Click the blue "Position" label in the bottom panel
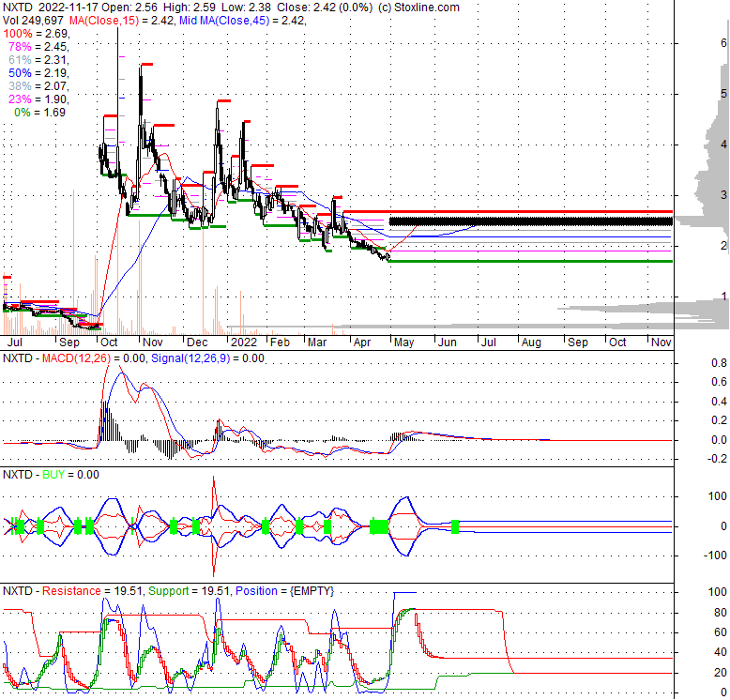The width and height of the screenshot is (730, 700). click(256, 591)
